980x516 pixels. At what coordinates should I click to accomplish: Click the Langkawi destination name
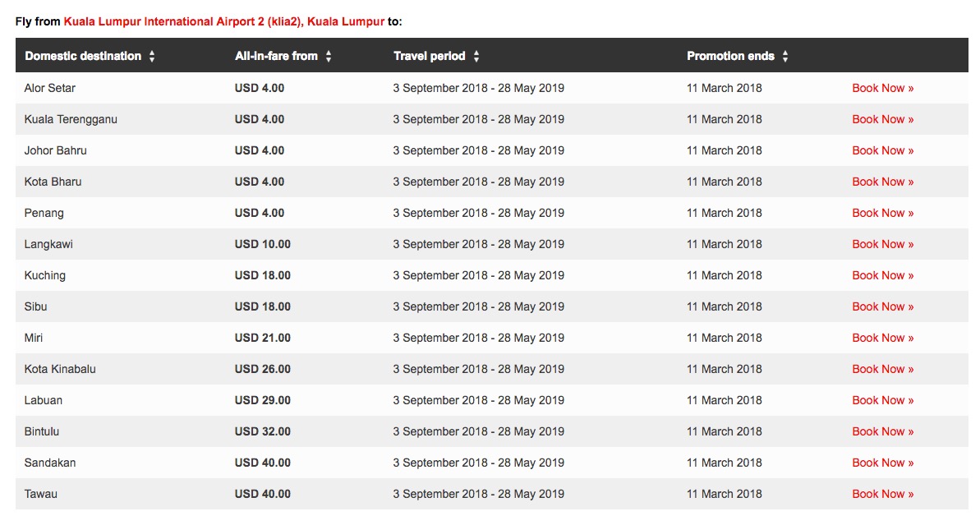coord(48,245)
